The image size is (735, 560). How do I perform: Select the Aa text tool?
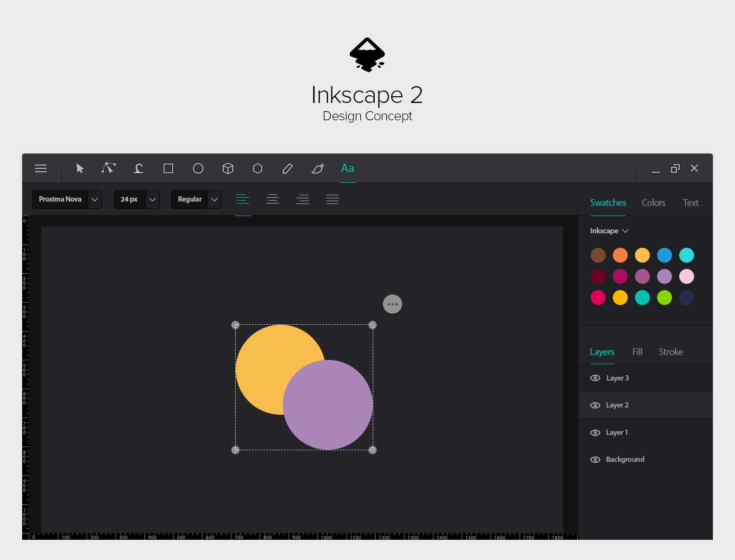tap(347, 168)
